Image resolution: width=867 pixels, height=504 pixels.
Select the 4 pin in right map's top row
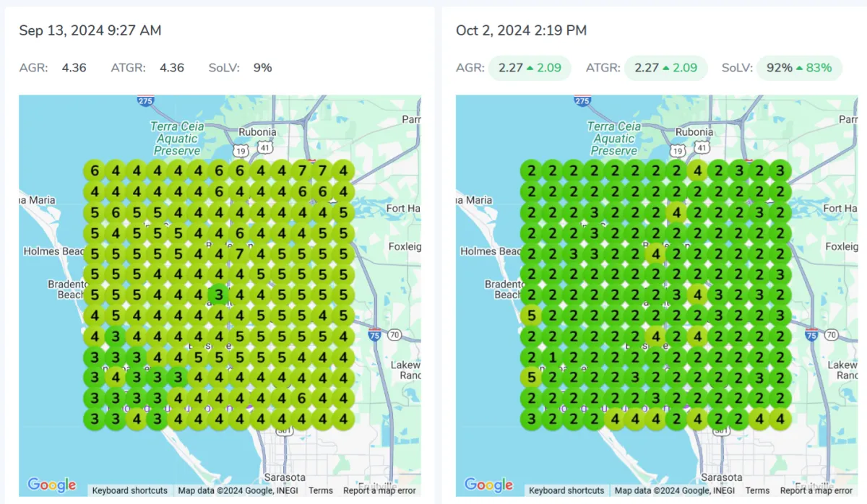[696, 171]
